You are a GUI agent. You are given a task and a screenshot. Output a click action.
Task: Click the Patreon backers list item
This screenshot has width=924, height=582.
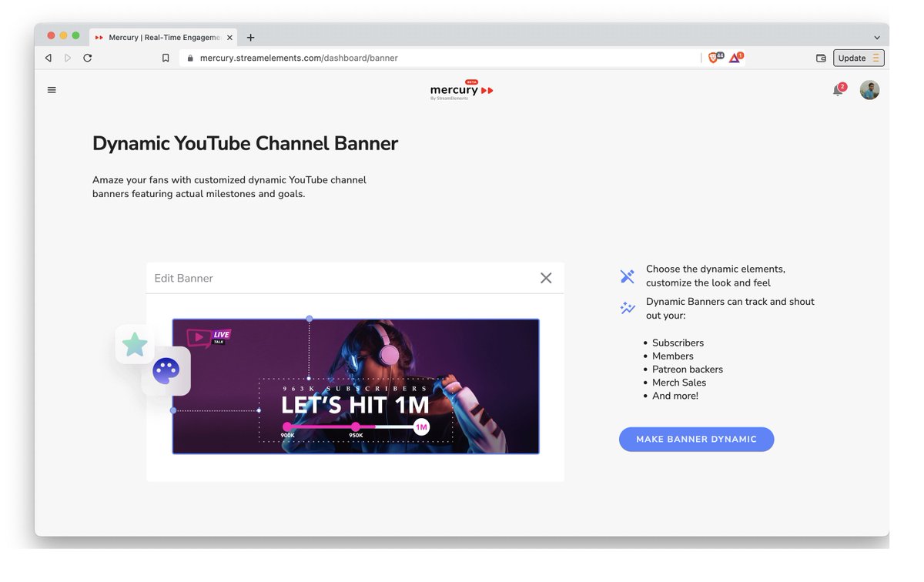click(688, 369)
